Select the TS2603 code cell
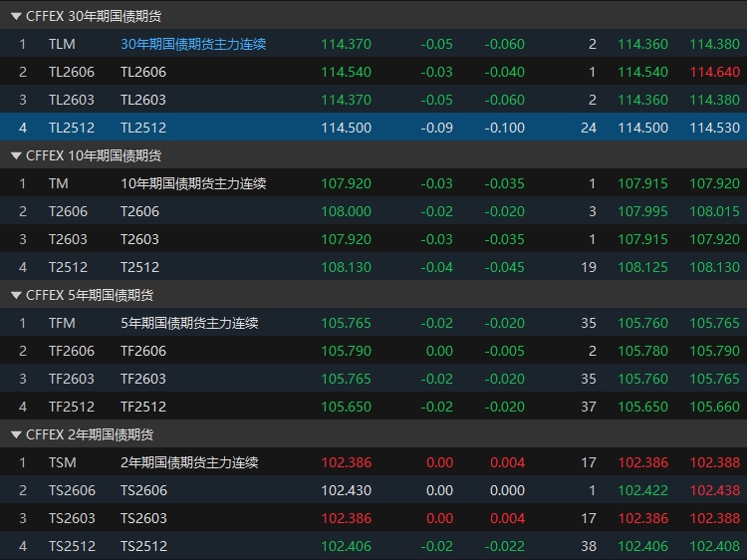747x560 pixels. click(72, 518)
